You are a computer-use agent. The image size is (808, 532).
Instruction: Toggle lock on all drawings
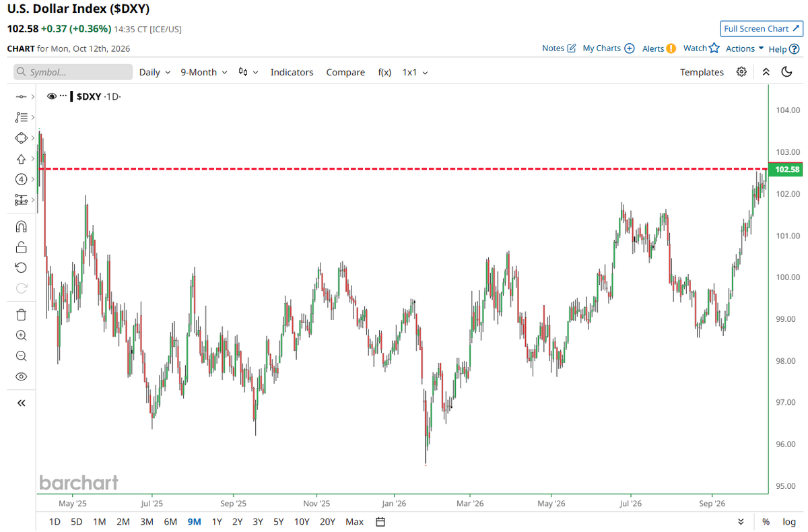coord(21,247)
